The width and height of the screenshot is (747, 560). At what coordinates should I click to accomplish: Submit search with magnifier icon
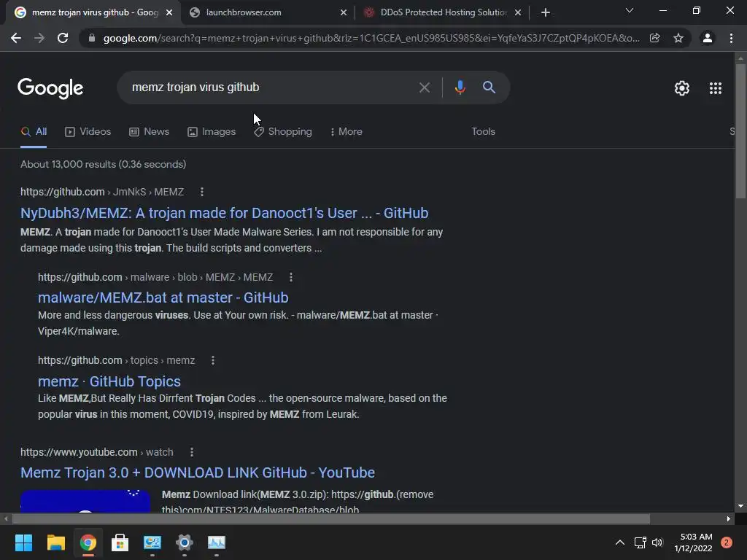click(x=489, y=87)
